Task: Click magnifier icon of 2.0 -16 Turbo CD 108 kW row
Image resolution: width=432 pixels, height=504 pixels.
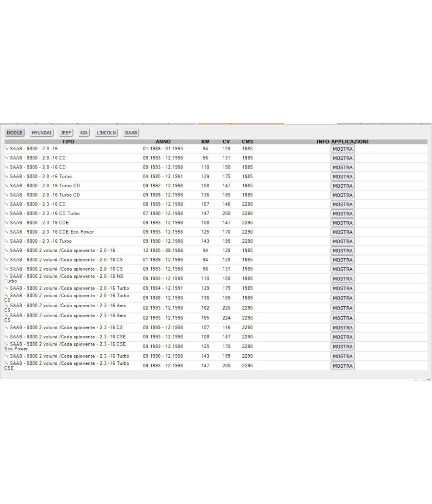Action: click(x=6, y=185)
